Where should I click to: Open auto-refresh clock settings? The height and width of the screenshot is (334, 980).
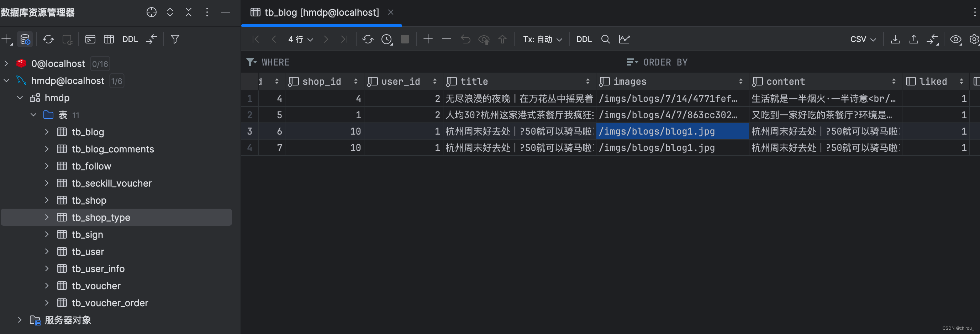point(387,39)
